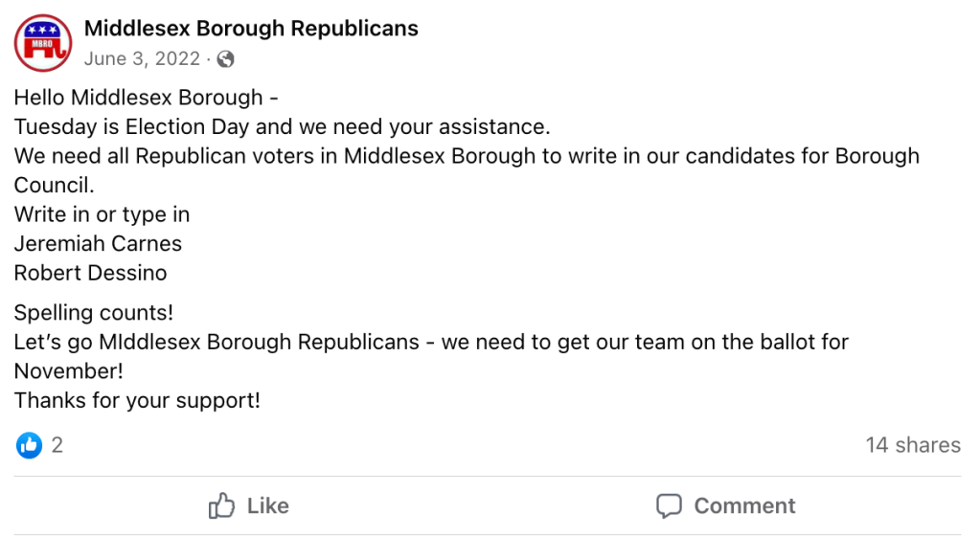Open the Middlesex Borough Republicans page name
Image resolution: width=980 pixels, height=536 pixels.
coord(251,29)
